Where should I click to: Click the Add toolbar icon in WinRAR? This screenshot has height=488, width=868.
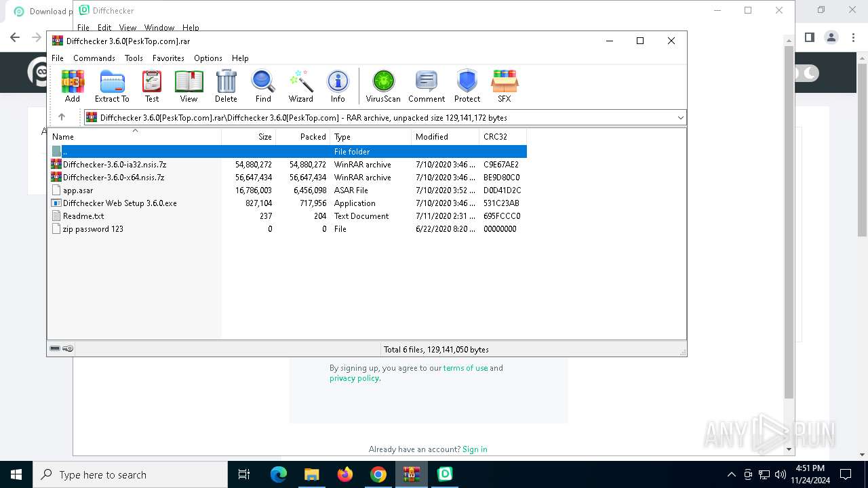pyautogui.click(x=73, y=86)
